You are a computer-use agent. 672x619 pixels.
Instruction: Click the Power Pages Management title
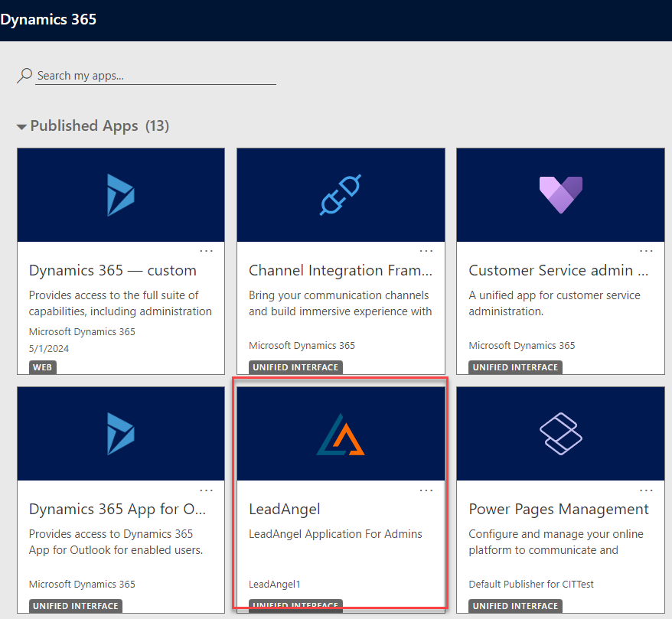[559, 509]
